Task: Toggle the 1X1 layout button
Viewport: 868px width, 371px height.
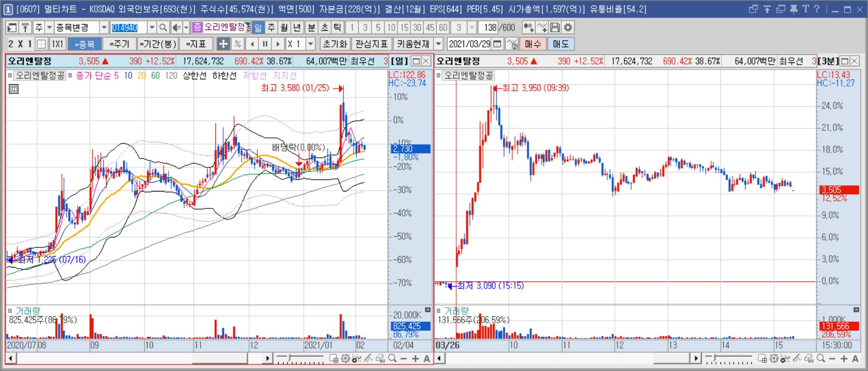Action: 57,44
